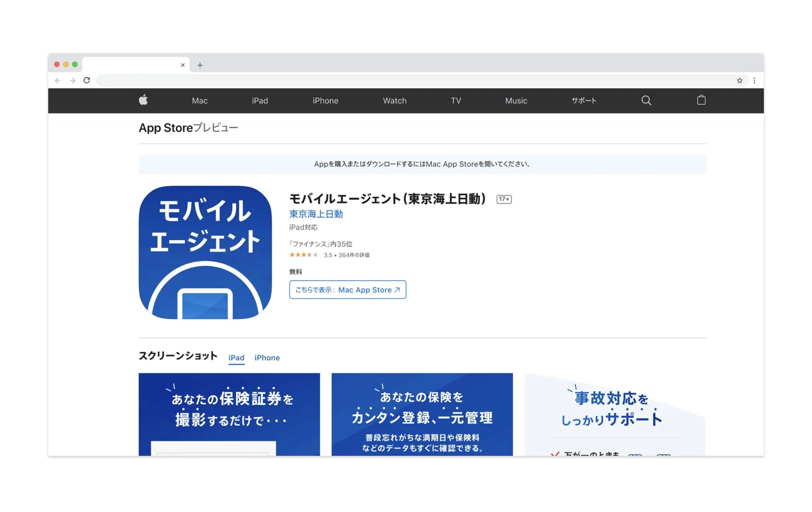This screenshot has height=512, width=812.
Task: Go back to previous page
Action: [58, 80]
